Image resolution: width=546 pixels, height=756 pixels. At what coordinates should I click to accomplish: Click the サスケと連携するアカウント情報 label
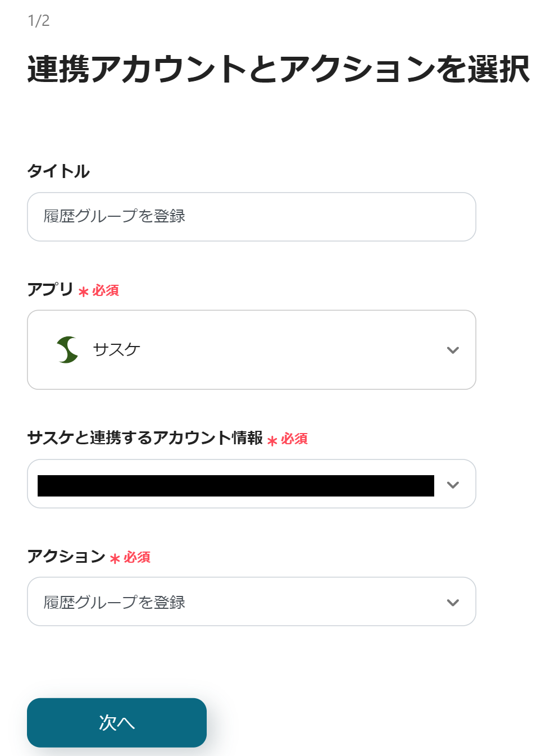tap(145, 438)
